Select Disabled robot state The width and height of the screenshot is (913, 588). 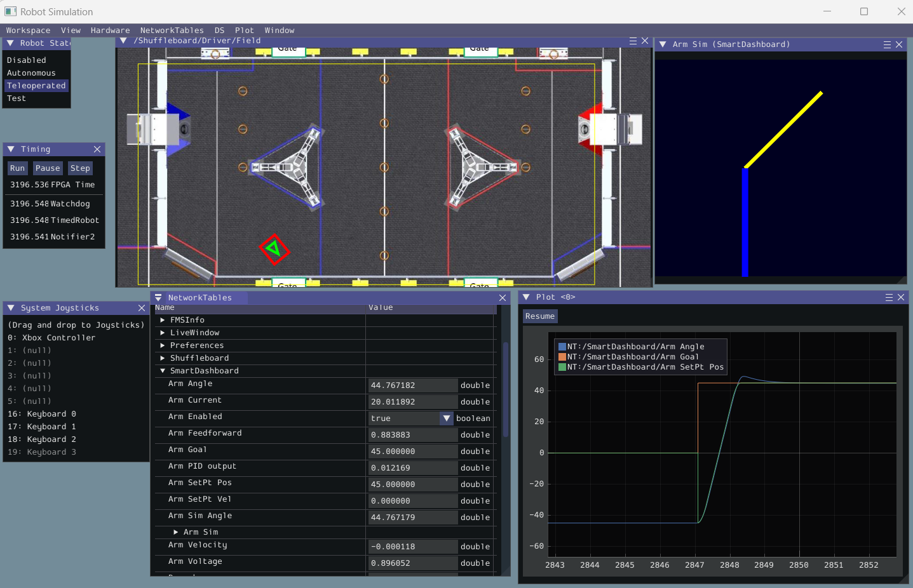click(27, 60)
